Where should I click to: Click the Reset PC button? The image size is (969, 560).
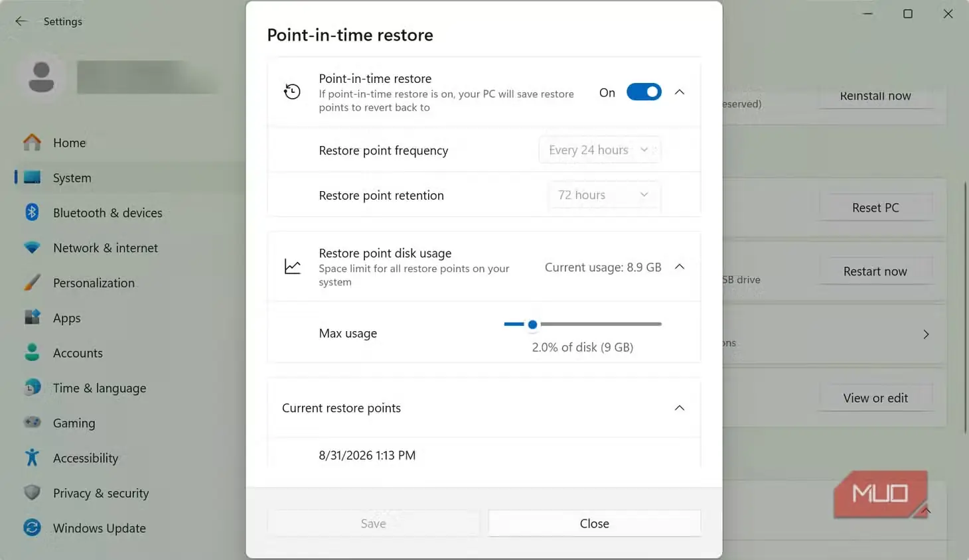pyautogui.click(x=875, y=208)
